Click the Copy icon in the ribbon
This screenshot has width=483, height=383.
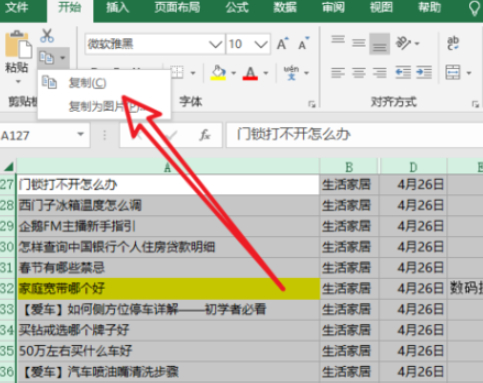pyautogui.click(x=47, y=58)
